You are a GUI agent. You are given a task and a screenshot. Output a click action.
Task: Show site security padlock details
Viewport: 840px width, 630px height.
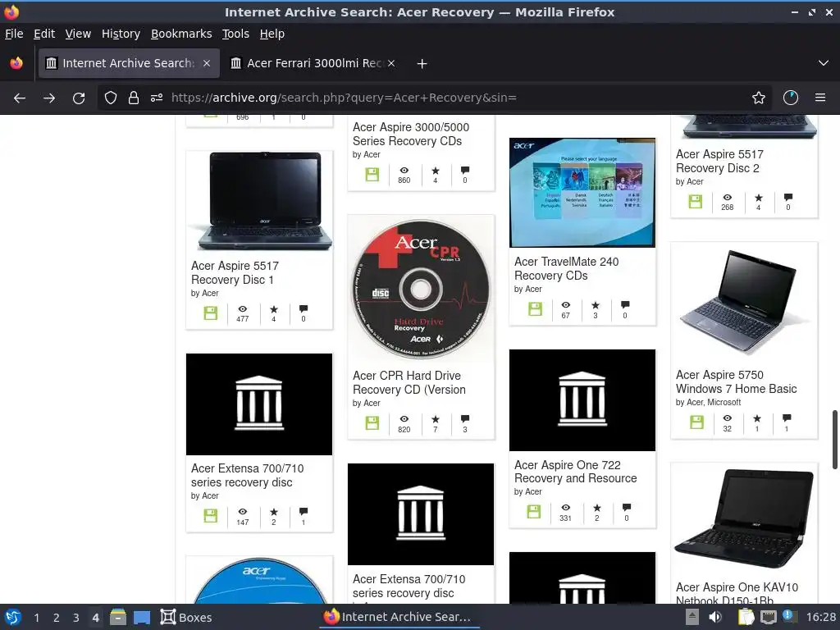pos(134,98)
